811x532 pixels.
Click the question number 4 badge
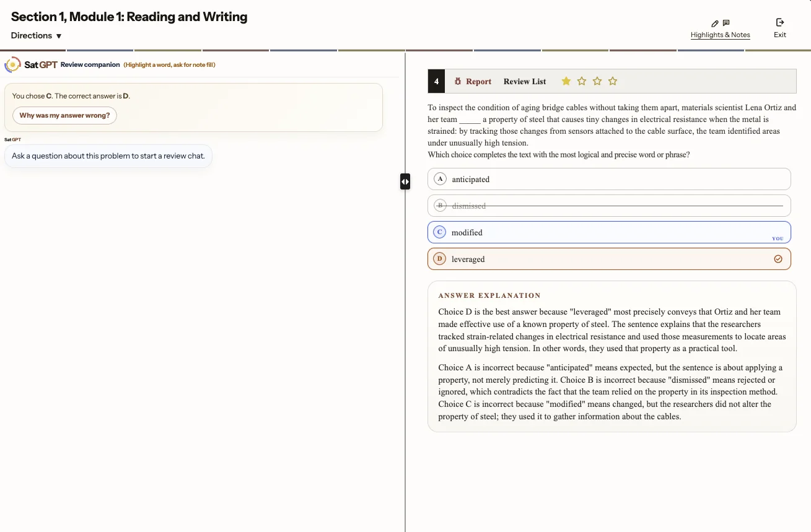pos(436,81)
